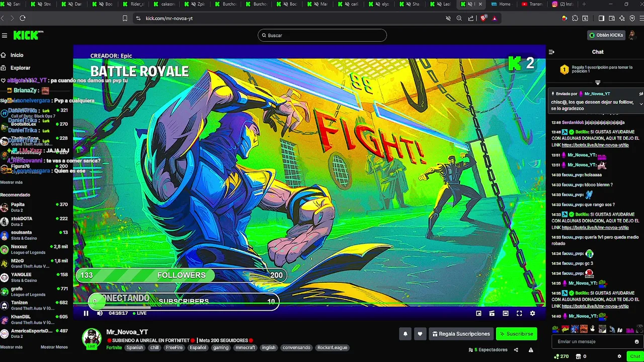644x362 pixels.
Task: Open browser extensions puzzle icon
Action: tap(574, 18)
